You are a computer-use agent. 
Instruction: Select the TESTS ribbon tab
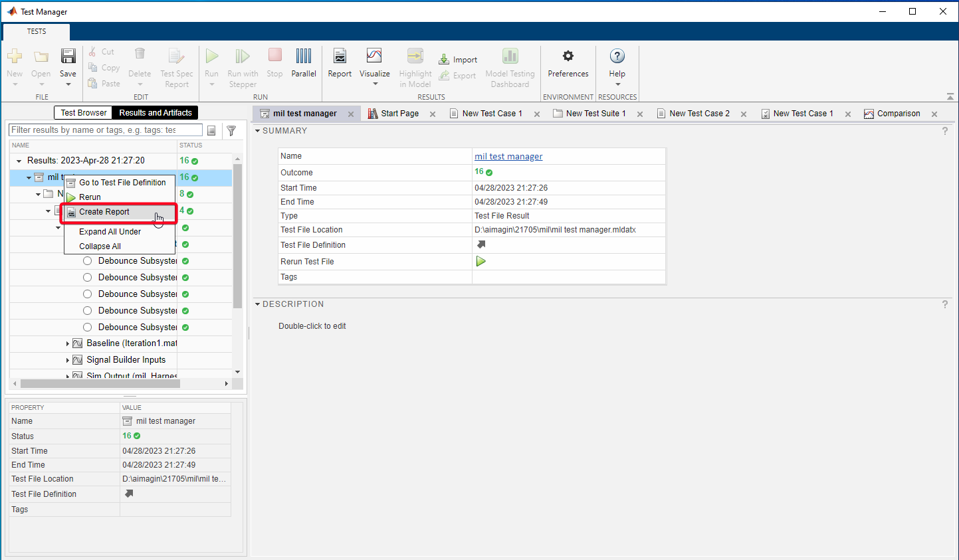click(x=37, y=31)
